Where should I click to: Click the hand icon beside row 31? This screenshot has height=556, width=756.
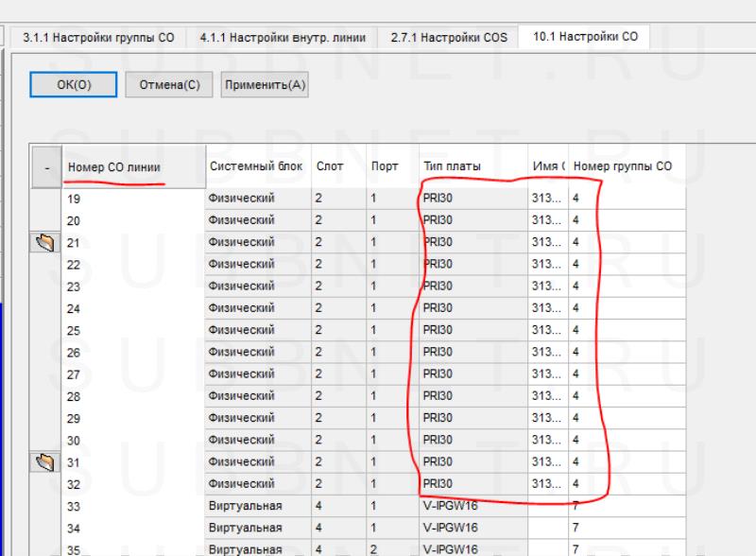[x=45, y=461]
